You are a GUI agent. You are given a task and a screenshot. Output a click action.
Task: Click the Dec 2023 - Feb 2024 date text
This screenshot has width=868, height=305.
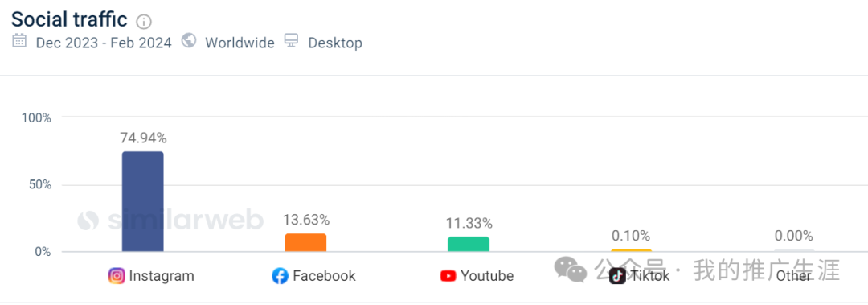tap(104, 43)
